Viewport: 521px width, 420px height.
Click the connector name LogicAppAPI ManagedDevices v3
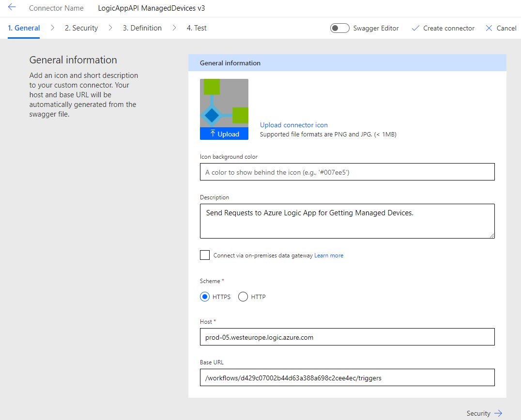pos(151,8)
